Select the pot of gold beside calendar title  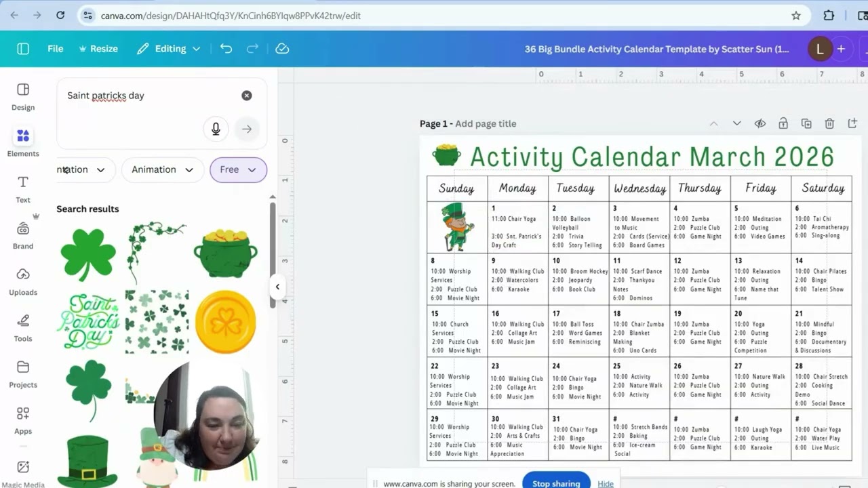[x=447, y=155]
